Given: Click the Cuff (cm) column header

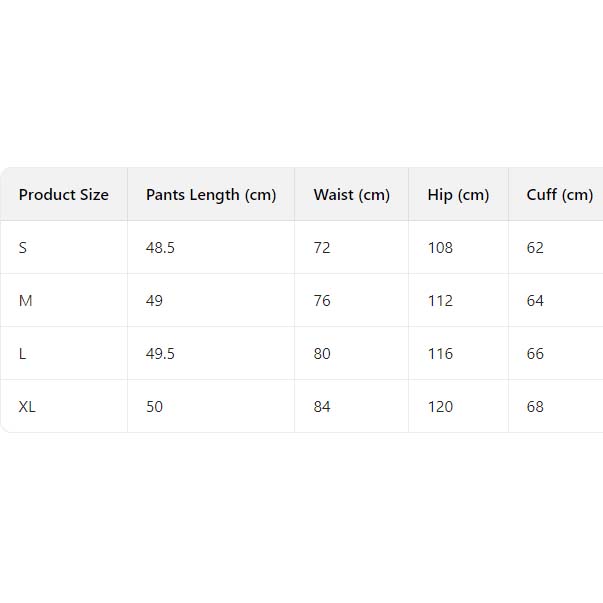Looking at the screenshot, I should point(559,195).
